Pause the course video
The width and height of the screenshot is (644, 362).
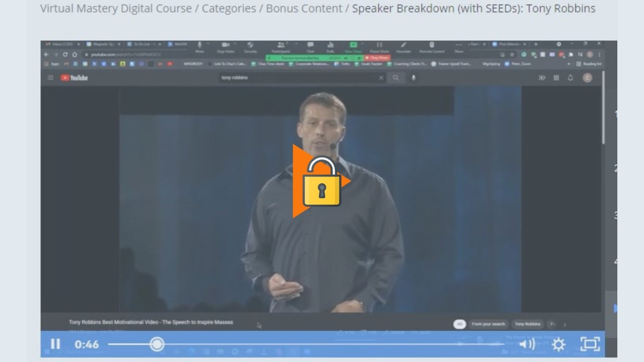point(55,344)
